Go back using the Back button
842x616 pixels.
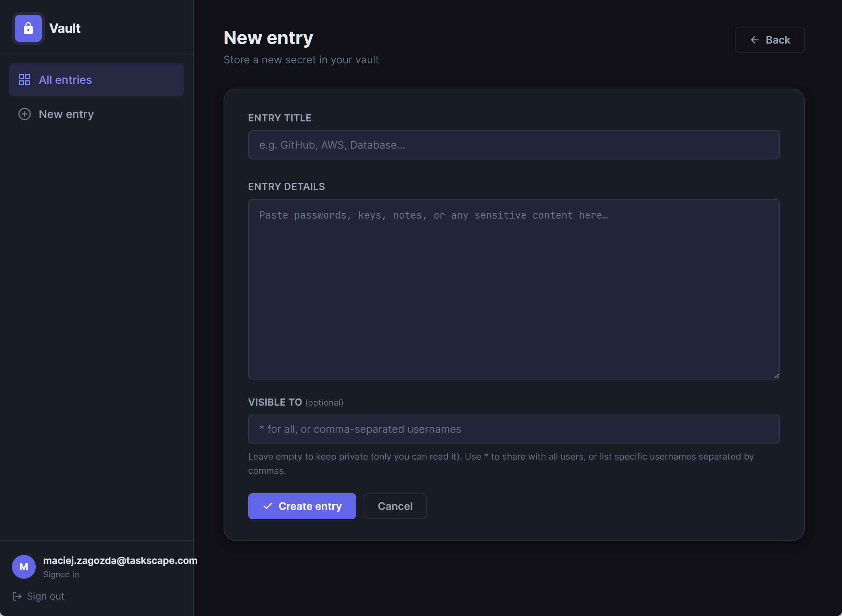pos(770,40)
